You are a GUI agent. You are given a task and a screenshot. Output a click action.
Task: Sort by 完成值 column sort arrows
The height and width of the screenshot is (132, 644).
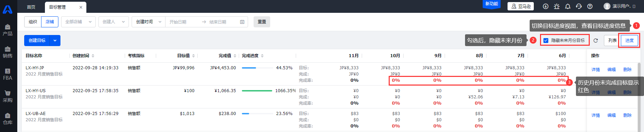click(235, 56)
